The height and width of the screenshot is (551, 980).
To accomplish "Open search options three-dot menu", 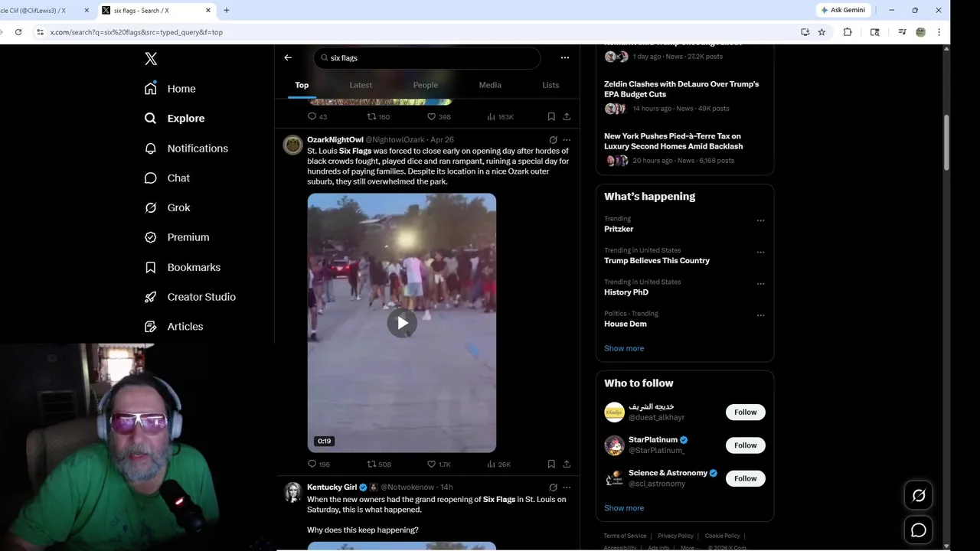I will tap(565, 57).
